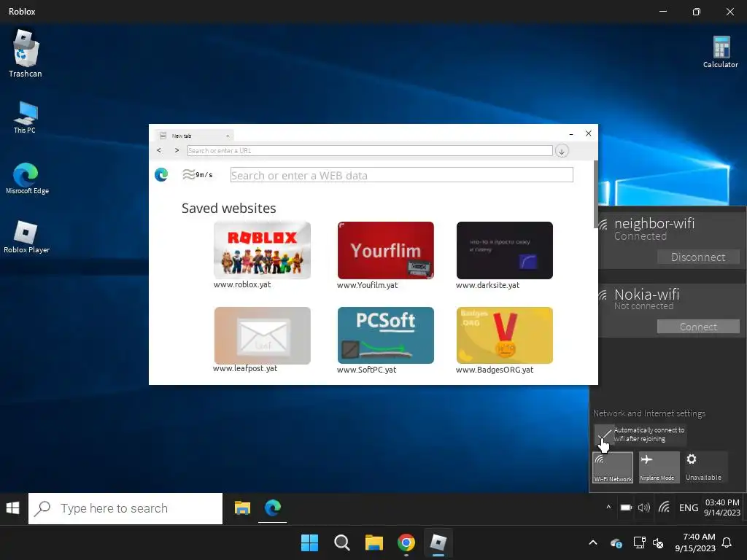This screenshot has width=747, height=560.
Task: Click the in-game battery tray icon
Action: 626,507
